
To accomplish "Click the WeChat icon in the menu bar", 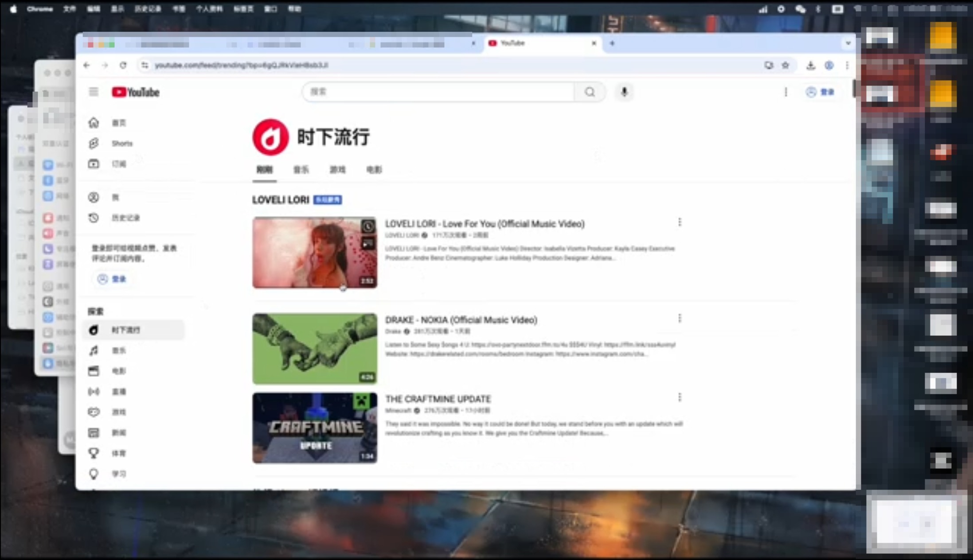I will click(800, 9).
